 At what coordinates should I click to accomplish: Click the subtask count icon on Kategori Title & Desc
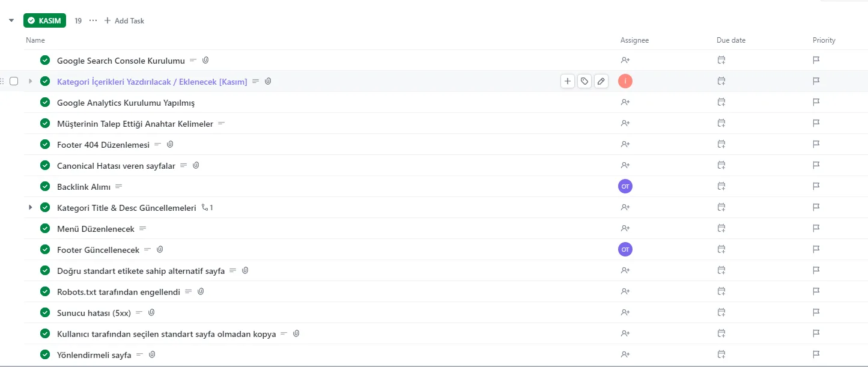tap(207, 207)
